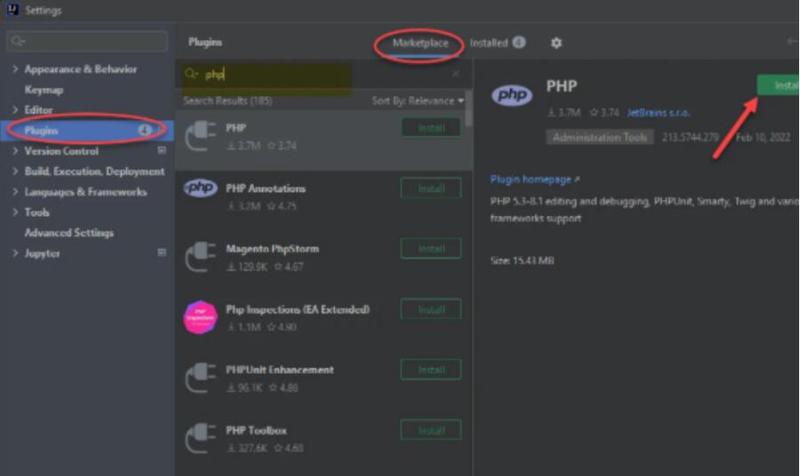The image size is (800, 476).
Task: Open the Plugin homepage link
Action: 531,179
